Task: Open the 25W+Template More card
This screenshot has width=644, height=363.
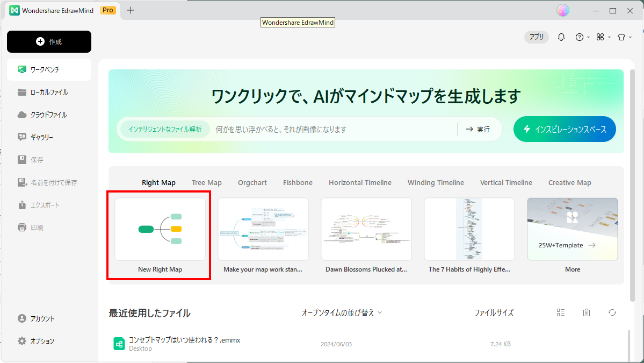Action: click(573, 229)
